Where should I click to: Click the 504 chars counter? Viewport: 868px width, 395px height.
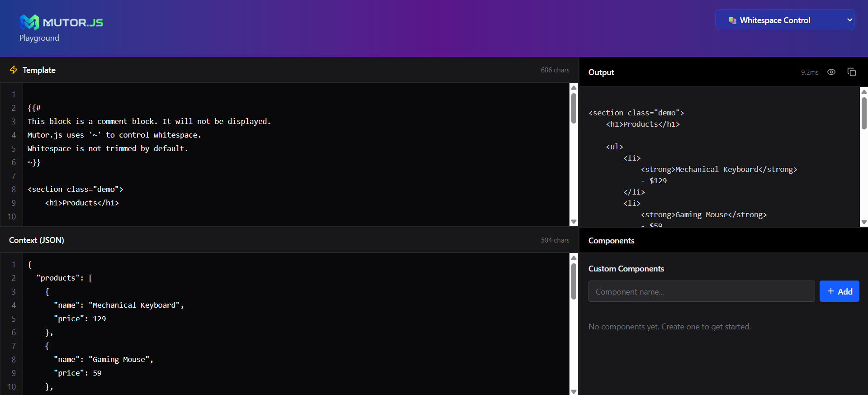point(555,240)
